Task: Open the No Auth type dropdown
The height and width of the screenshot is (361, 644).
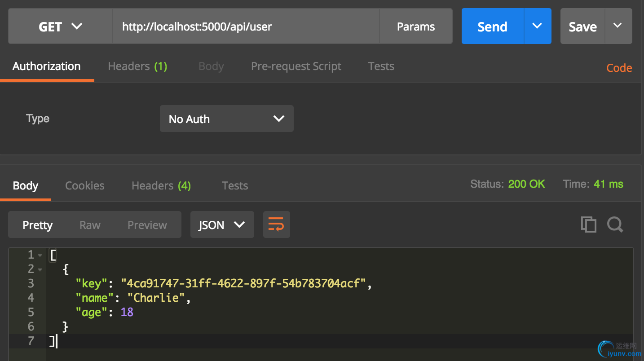Action: tap(226, 119)
